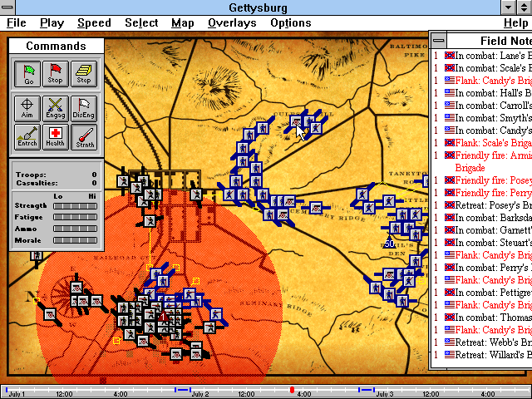This screenshot has height=399, width=532.
Task: Select the Union unit under the mouse cursor on Culp's Hill
Action: click(x=296, y=122)
